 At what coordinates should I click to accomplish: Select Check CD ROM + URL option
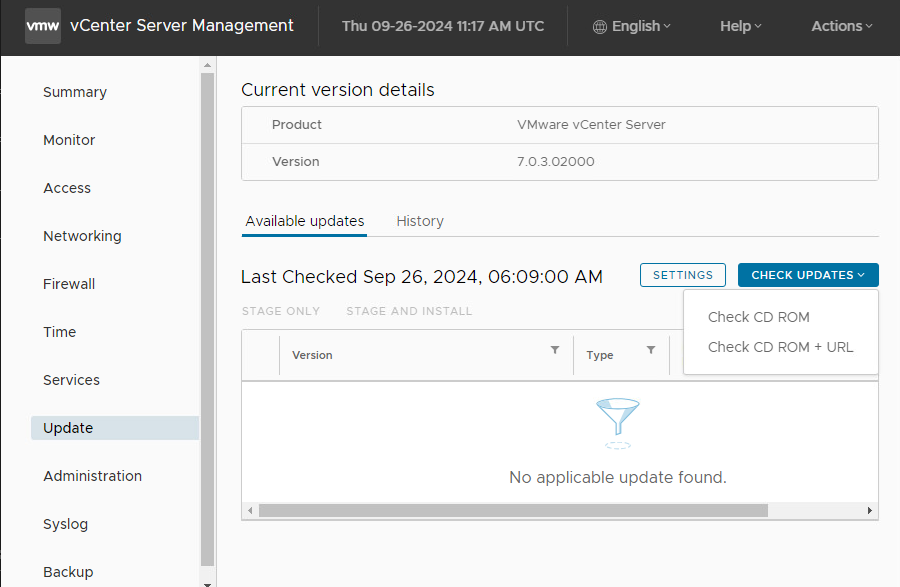[x=781, y=347]
